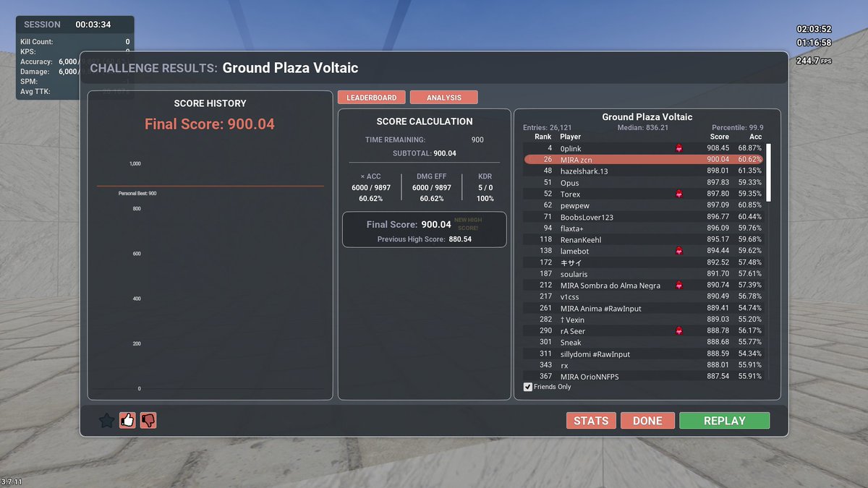Select player RenanKeehl row
868x488 pixels.
pos(644,239)
